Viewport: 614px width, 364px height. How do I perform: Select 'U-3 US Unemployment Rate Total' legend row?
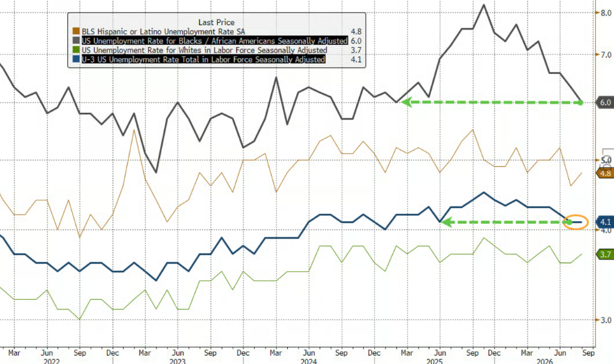[217, 59]
